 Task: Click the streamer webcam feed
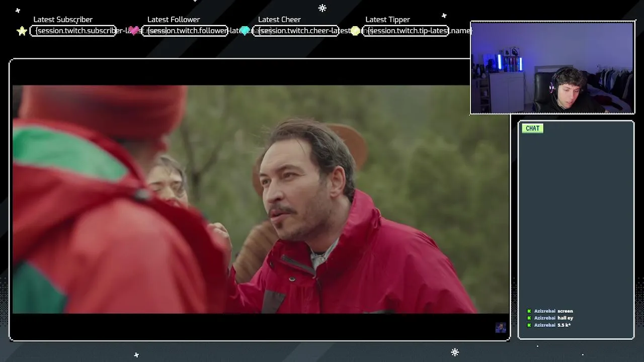(552, 68)
